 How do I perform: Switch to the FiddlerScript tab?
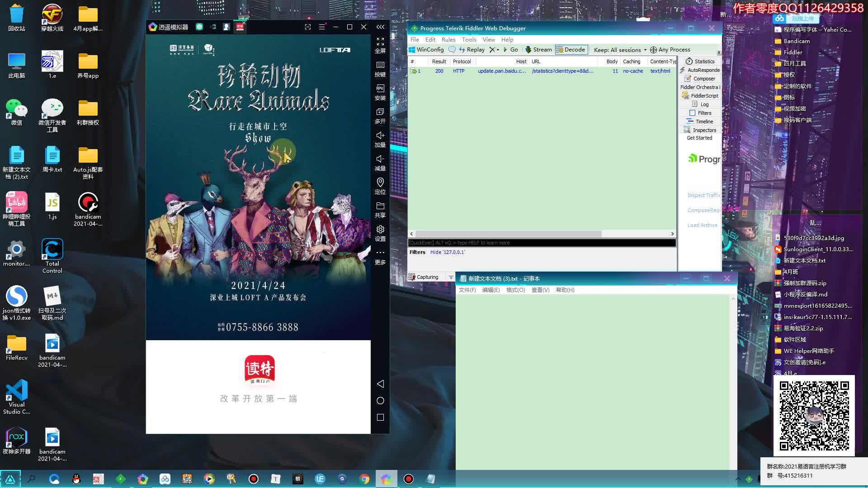[700, 96]
